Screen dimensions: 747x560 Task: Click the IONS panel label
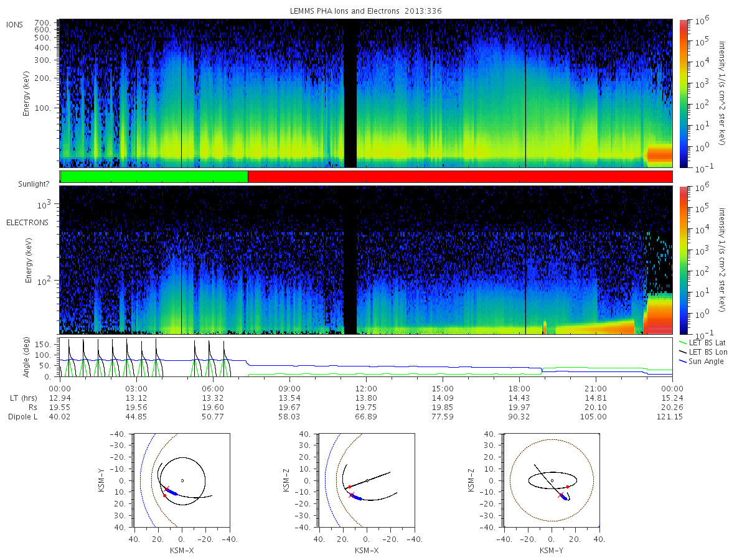[15, 25]
